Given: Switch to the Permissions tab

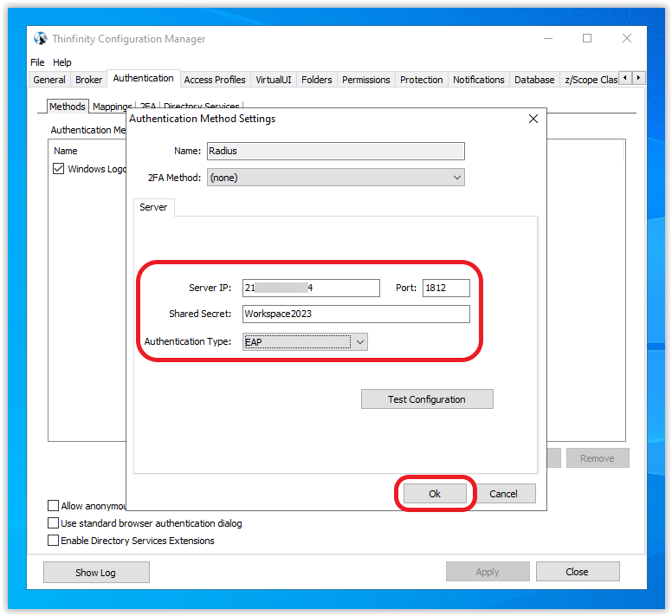Looking at the screenshot, I should pos(366,80).
